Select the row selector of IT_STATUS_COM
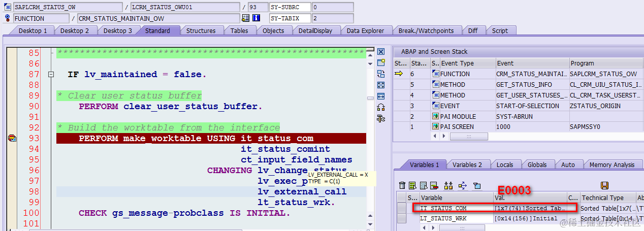Image resolution: width=644 pixels, height=231 pixels. [402, 208]
